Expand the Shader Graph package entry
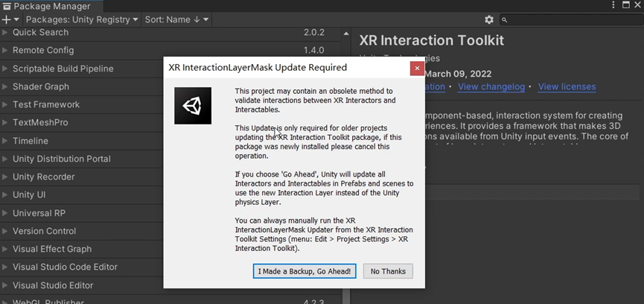The image size is (644, 304). 5,86
